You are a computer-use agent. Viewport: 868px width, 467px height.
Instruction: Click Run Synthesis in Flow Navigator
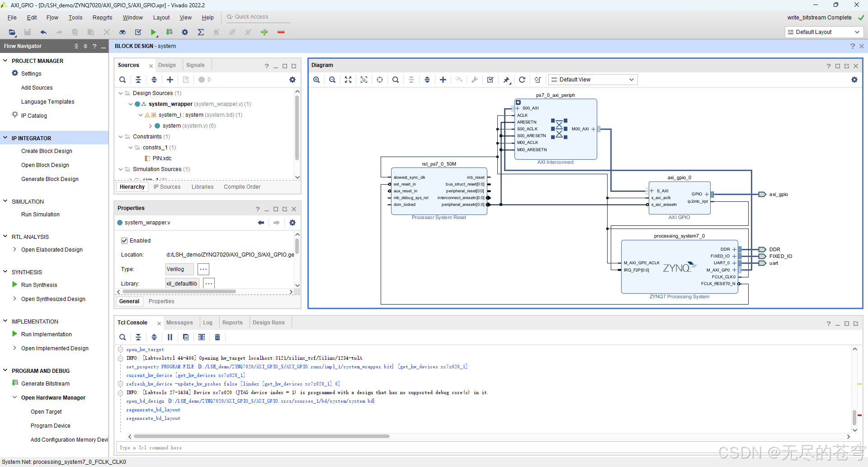[x=39, y=285]
